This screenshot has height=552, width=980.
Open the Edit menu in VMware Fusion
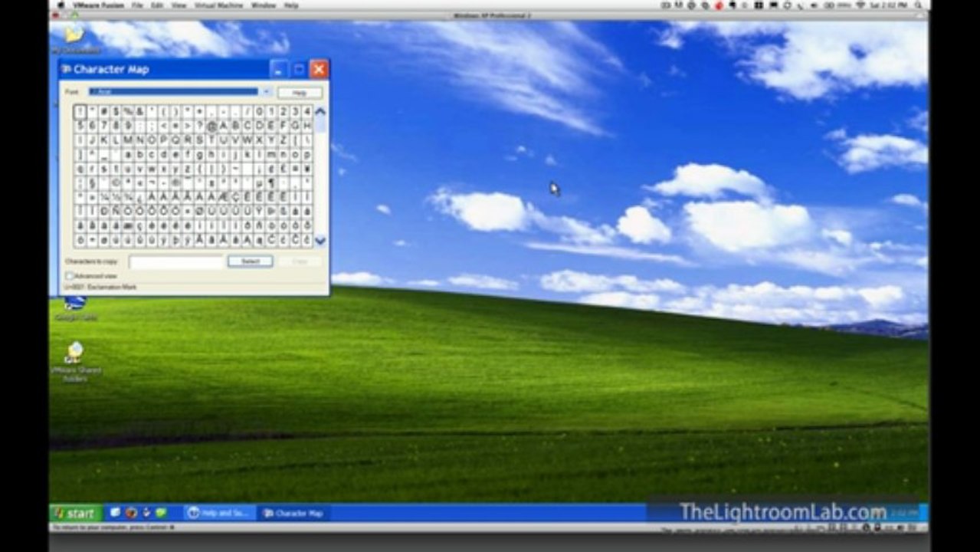157,5
